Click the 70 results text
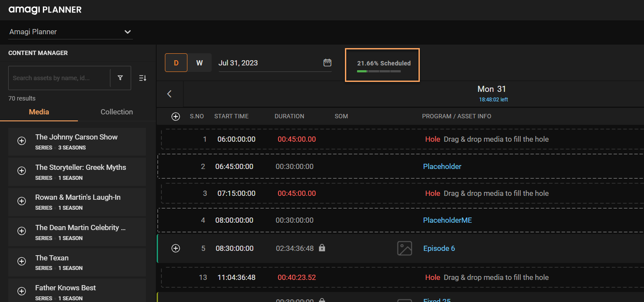 point(22,98)
